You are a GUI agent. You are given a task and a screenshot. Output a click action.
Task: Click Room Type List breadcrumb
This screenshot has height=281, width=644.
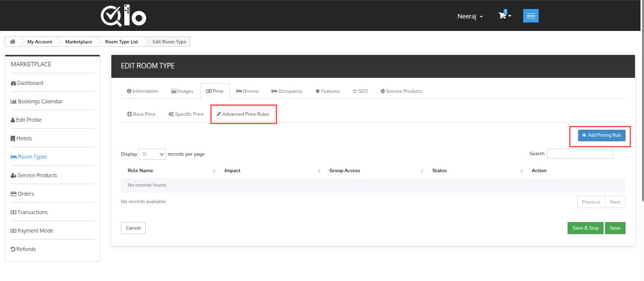121,42
